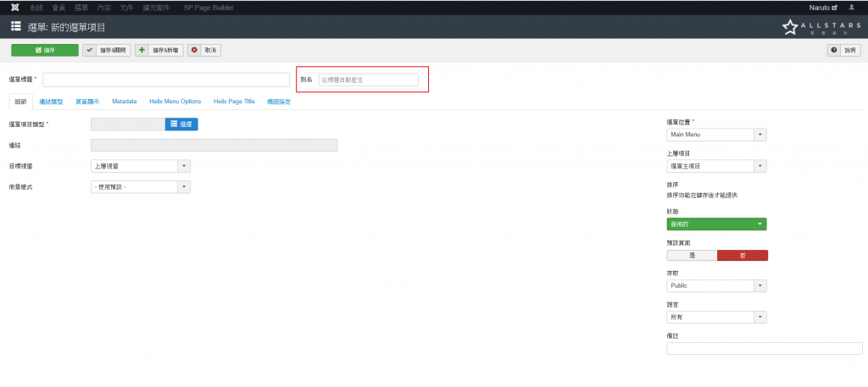This screenshot has width=868, height=387.
Task: Click the 別名 alias input field
Action: [368, 80]
